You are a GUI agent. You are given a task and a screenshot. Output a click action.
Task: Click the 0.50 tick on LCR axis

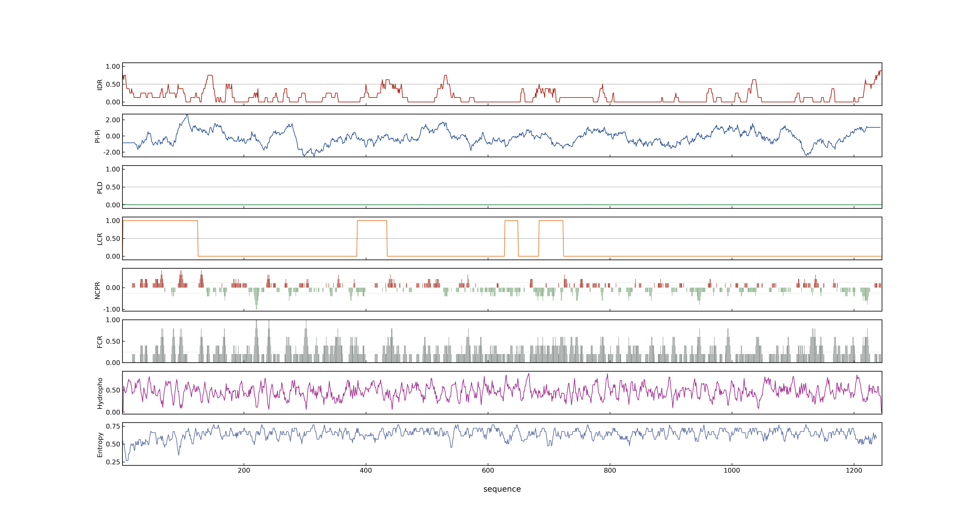(x=113, y=239)
